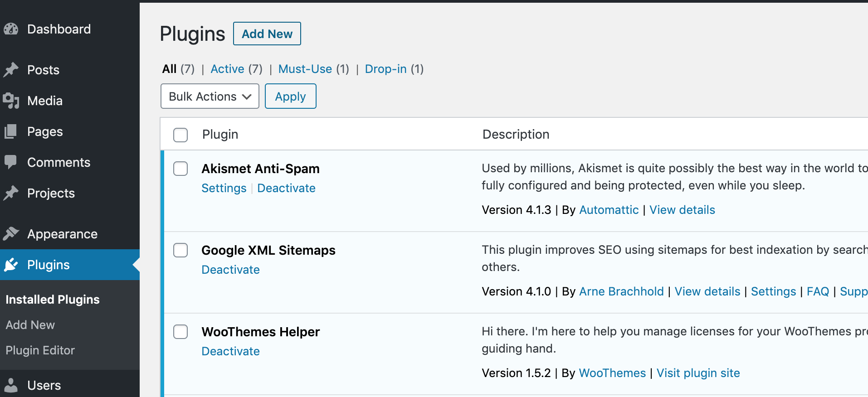Toggle the select-all plugins header checkbox

[x=180, y=135]
